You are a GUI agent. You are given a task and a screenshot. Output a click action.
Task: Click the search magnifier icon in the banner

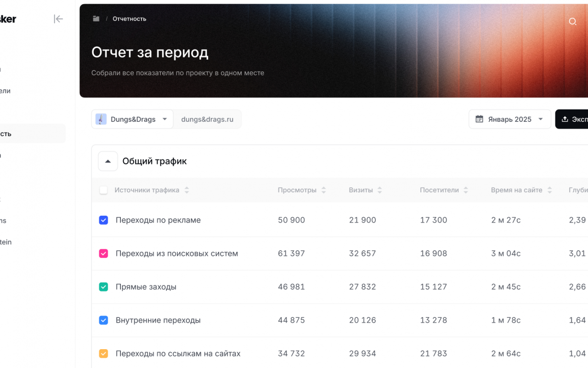[x=572, y=22]
